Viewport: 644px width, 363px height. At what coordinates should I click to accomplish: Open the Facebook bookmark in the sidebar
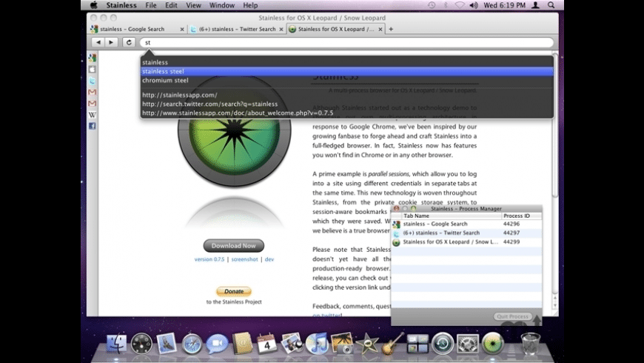point(93,126)
